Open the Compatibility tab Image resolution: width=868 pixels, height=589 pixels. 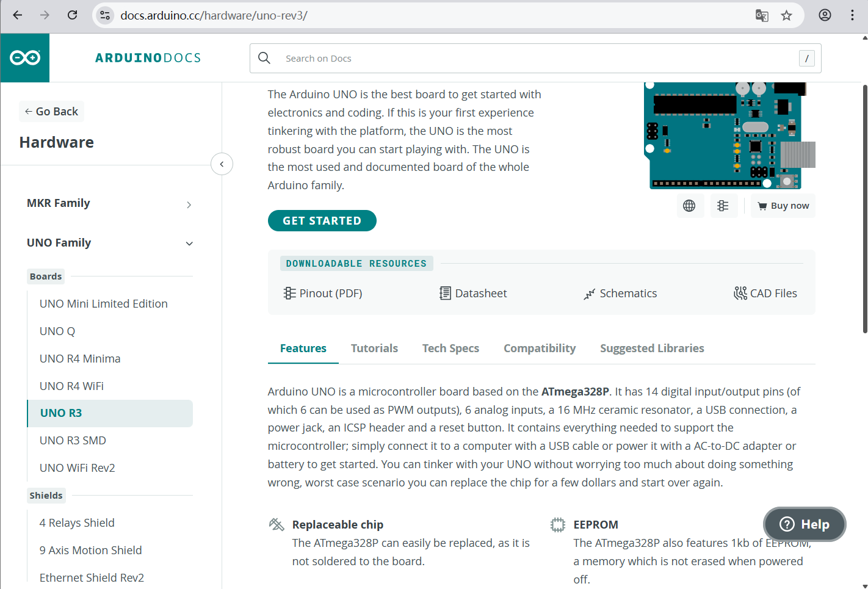coord(540,349)
